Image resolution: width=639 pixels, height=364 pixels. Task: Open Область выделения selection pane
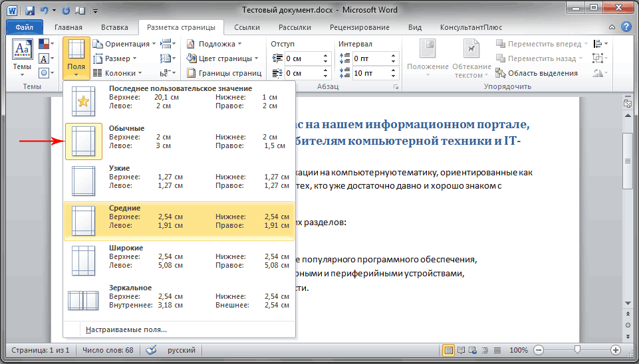click(x=537, y=73)
